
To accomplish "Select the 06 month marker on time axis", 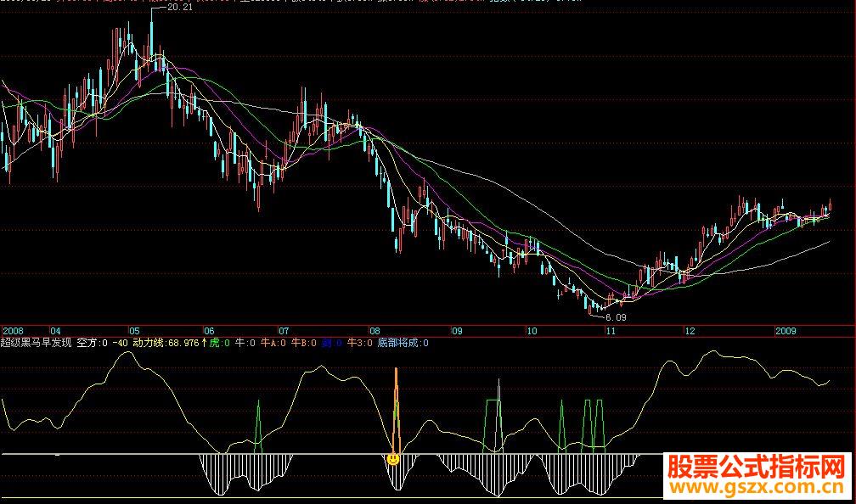I will [x=210, y=331].
